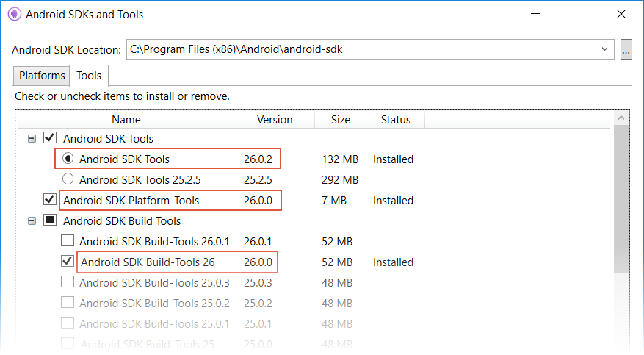Sort list by the Status column header

tap(395, 120)
